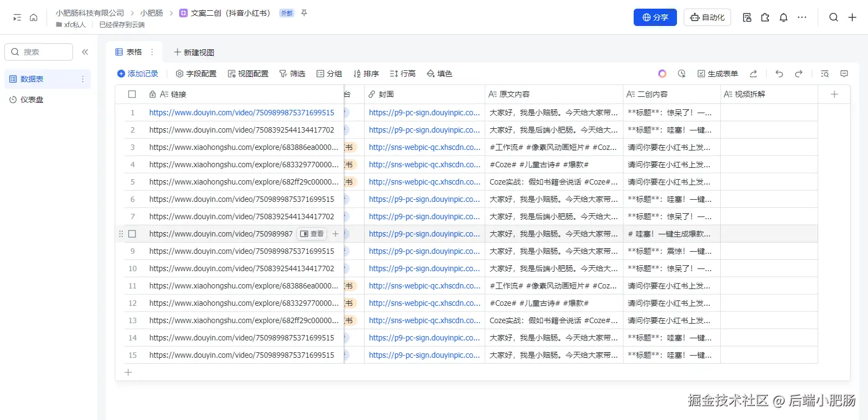Select the 原文内容 cell '#Coze# #儿童古诗# #爆款#' in row 4
The height and width of the screenshot is (420, 868).
point(554,165)
